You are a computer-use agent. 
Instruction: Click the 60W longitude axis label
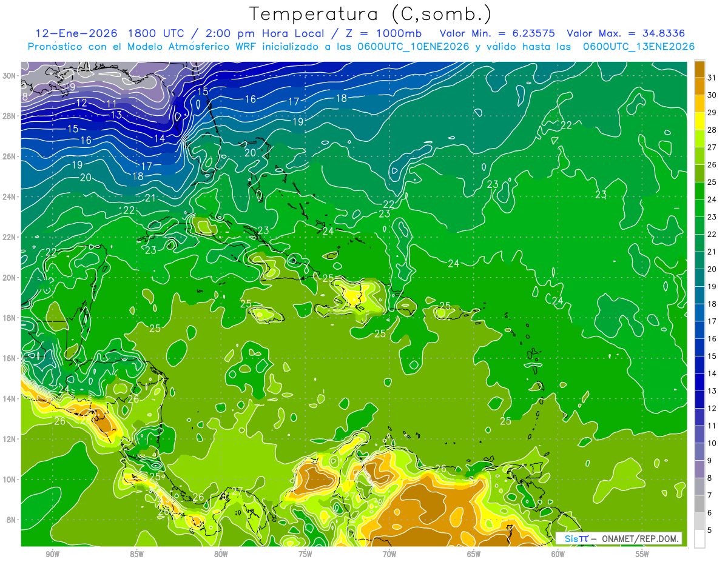point(558,554)
